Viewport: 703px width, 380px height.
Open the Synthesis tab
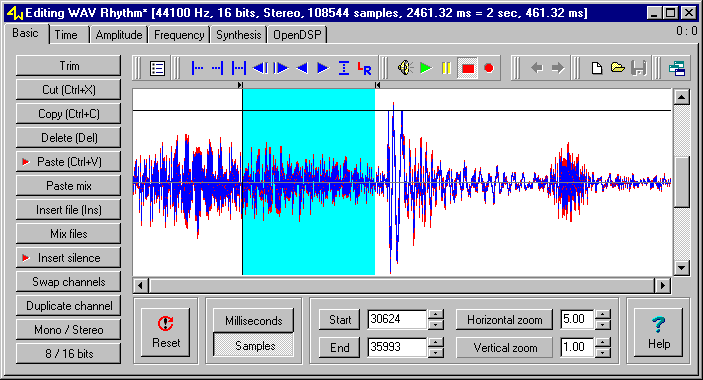pos(239,35)
